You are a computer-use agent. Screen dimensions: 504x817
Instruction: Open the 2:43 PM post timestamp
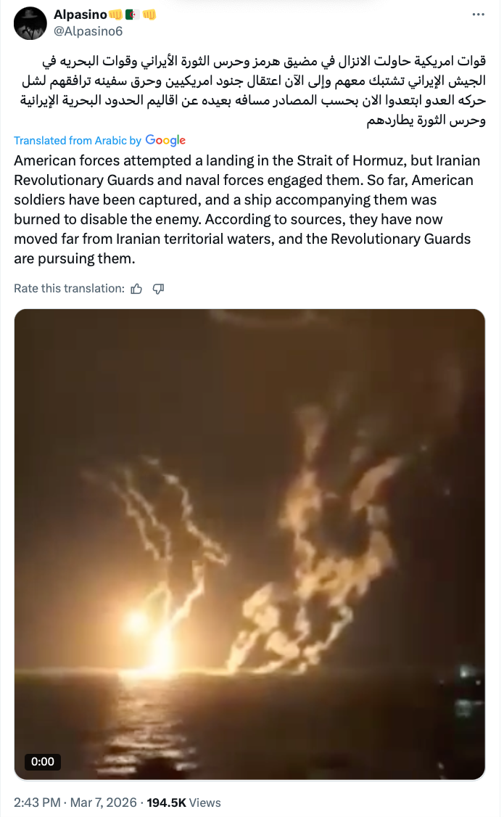37,802
